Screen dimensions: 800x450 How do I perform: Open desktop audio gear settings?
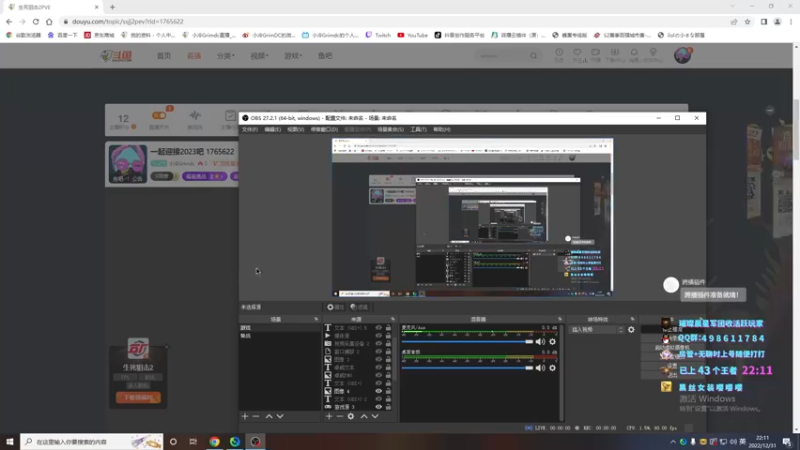point(552,367)
